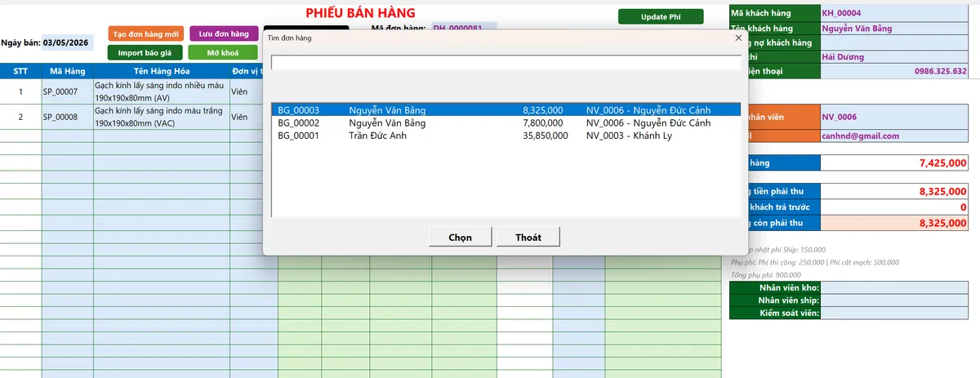The image size is (980, 378).
Task: Click the STT column header
Action: (20, 71)
